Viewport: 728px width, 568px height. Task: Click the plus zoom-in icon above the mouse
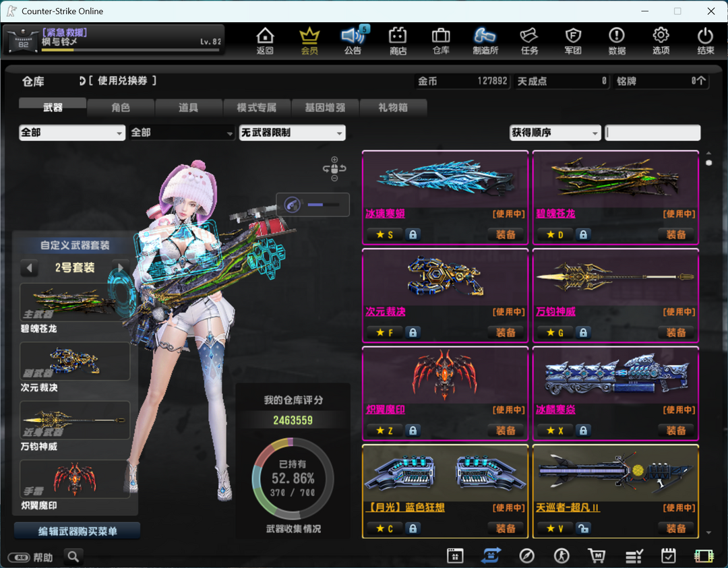coord(334,160)
